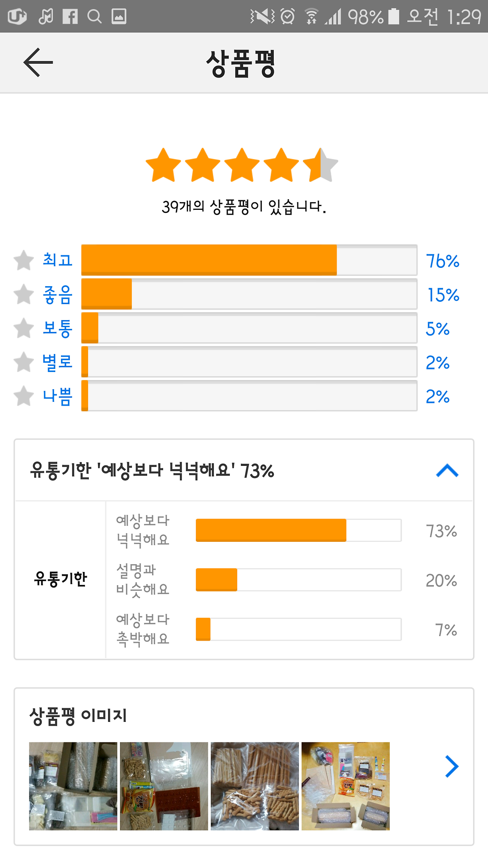Viewport: 488px width, 868px height.
Task: Select the 별로 rating label
Action: [x=58, y=362]
